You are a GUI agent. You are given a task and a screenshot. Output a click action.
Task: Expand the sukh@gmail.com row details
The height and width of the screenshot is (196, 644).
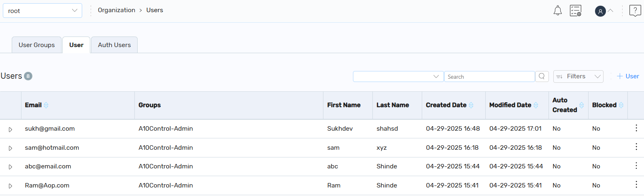(x=11, y=129)
